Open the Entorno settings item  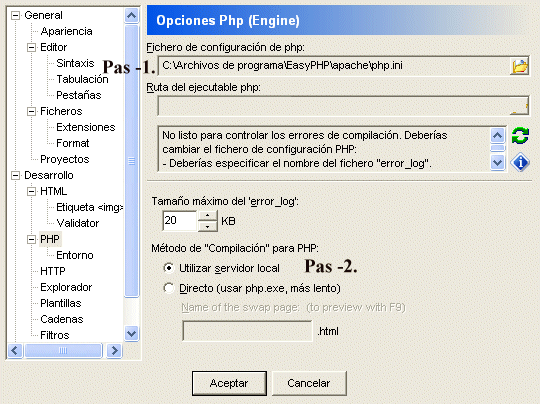(x=75, y=255)
